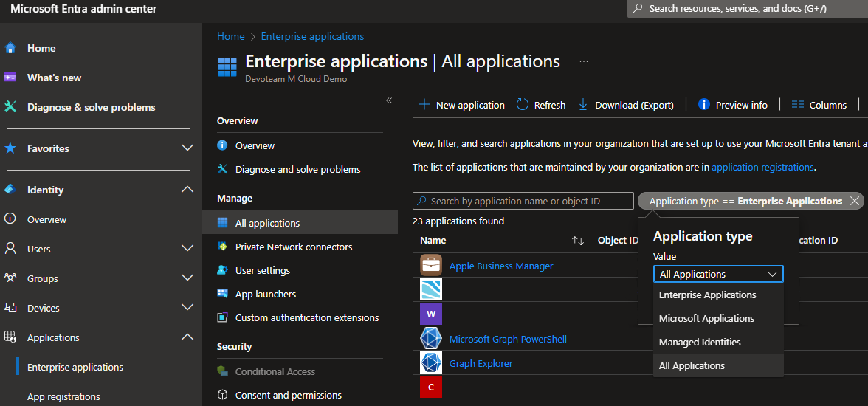Click the Identity diamond icon
Screen dimensions: 868x406
[10, 190]
